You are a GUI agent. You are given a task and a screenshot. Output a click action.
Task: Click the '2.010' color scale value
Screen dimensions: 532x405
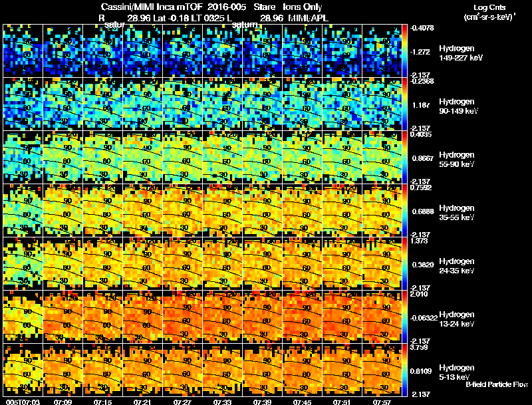[419, 294]
